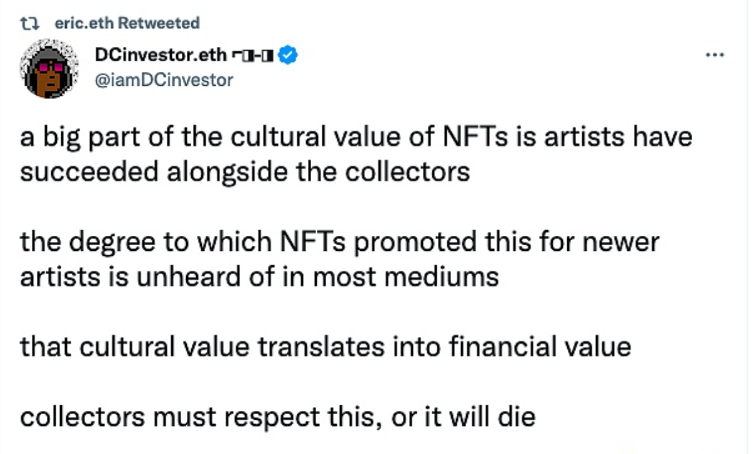
Task: Open the three-dot more options menu
Action: click(714, 54)
